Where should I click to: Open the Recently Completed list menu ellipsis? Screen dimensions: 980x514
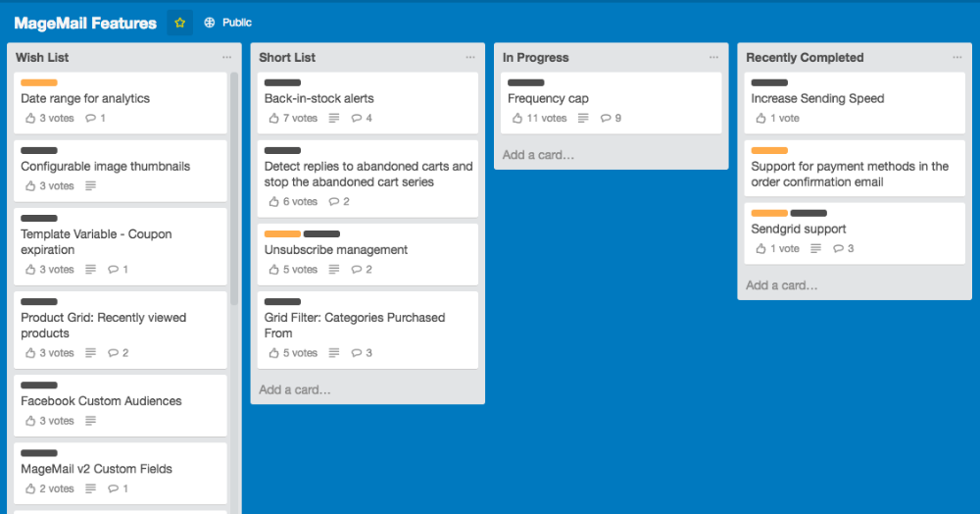click(x=956, y=58)
